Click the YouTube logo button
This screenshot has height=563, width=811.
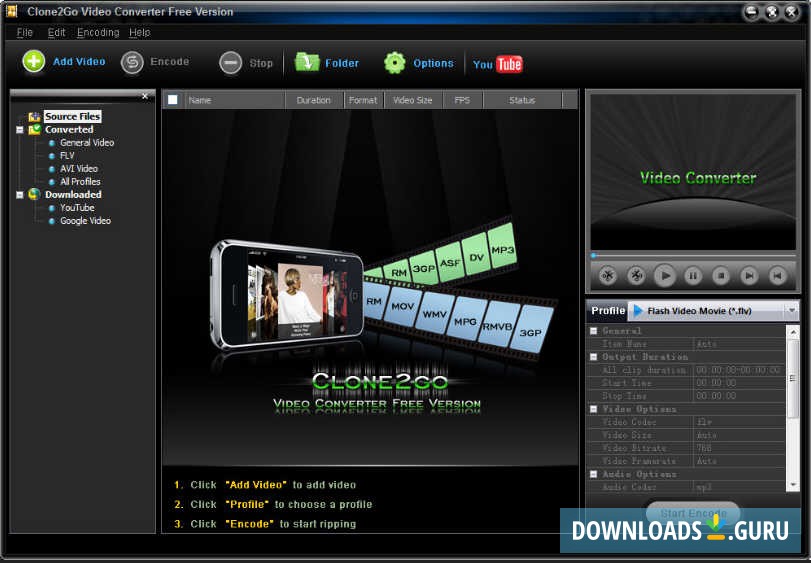click(498, 65)
